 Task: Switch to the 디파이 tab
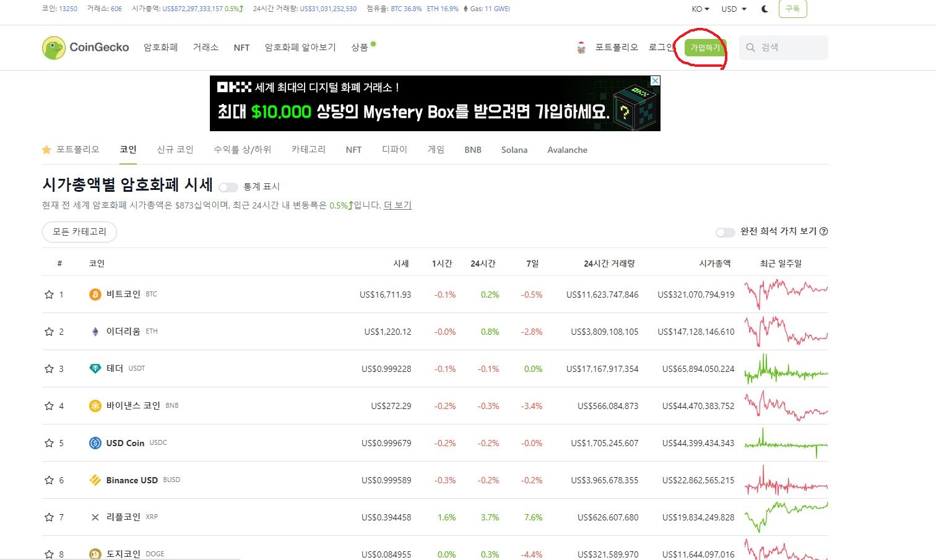[x=394, y=150]
